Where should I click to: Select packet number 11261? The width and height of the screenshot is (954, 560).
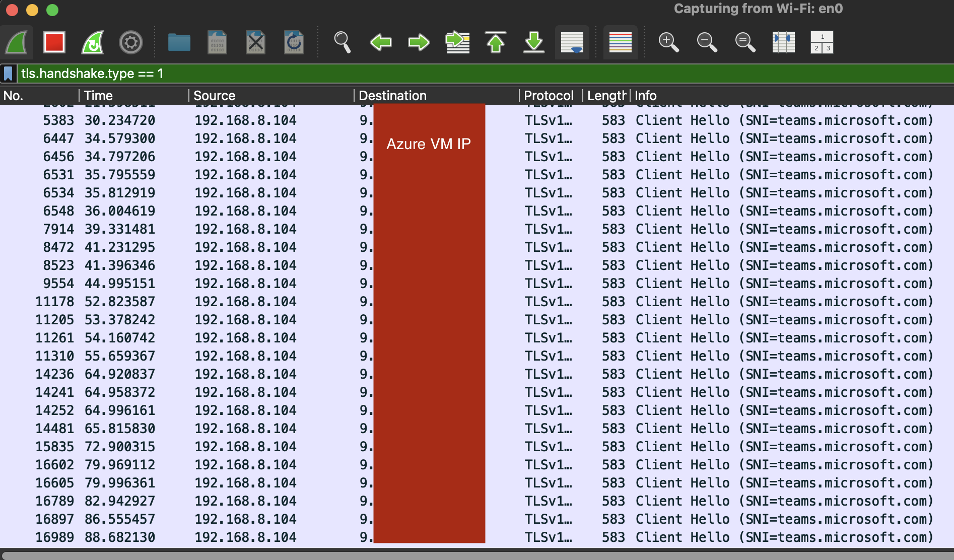[x=477, y=338]
